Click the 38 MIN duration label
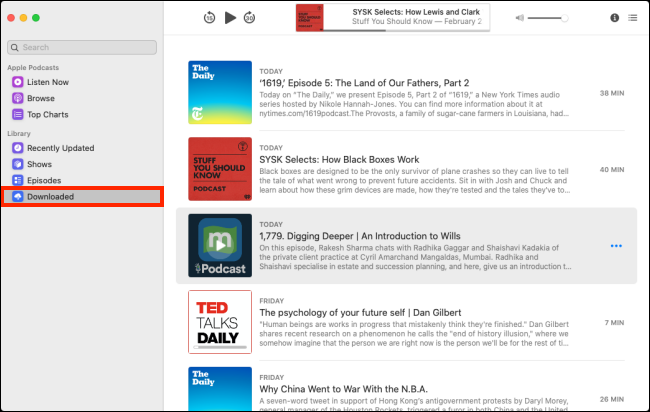 pos(612,93)
